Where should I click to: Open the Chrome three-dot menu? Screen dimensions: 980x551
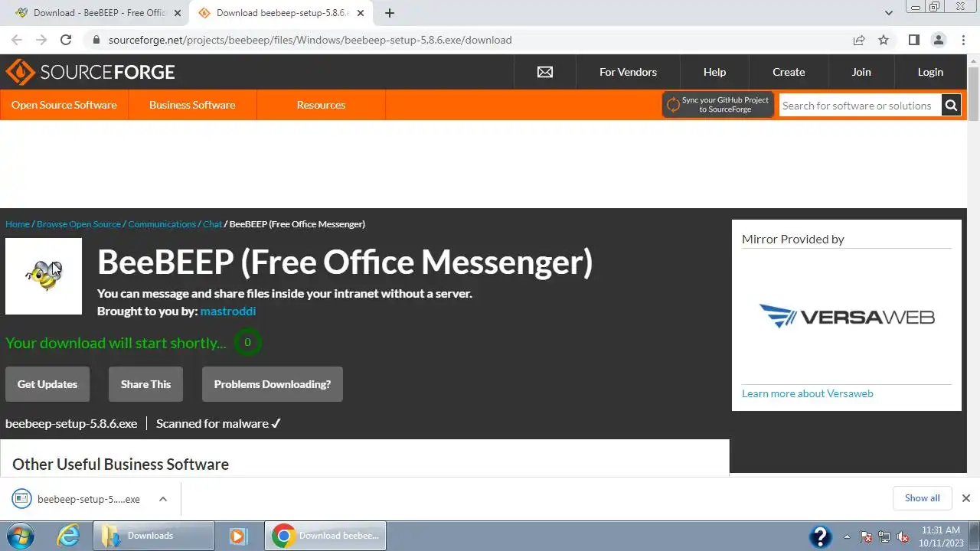point(963,40)
